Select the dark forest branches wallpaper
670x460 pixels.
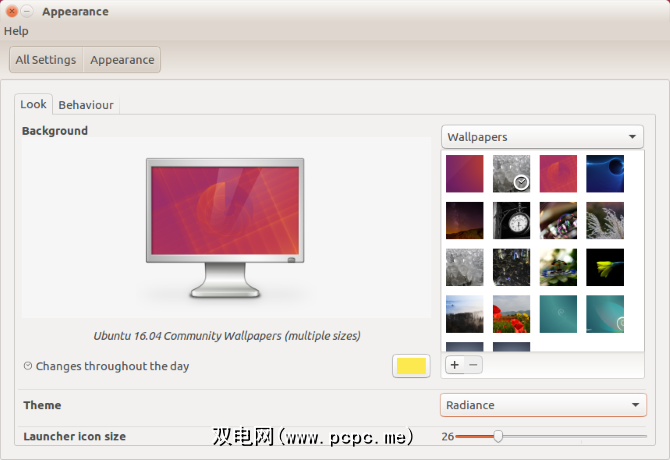(x=511, y=267)
